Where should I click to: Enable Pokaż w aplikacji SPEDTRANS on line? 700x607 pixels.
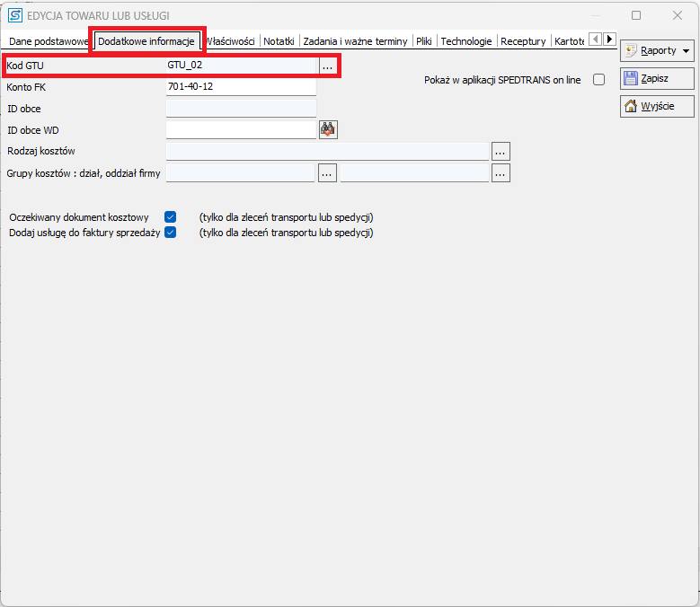599,80
